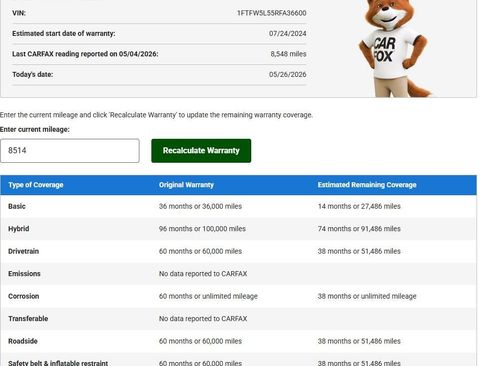Click Drivetrain original '60 months or 60,000 miles'

200,251
